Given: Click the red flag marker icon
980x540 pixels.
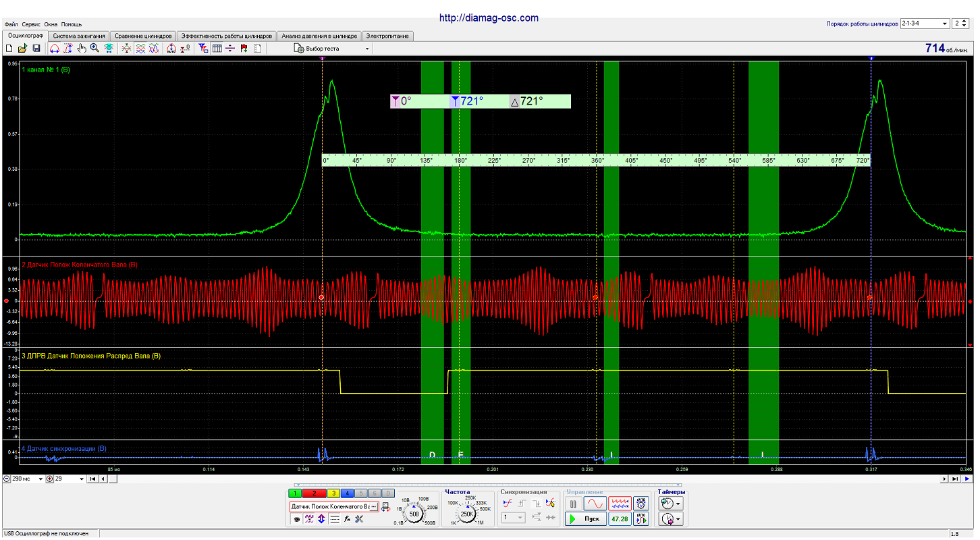Looking at the screenshot, I should click(244, 49).
